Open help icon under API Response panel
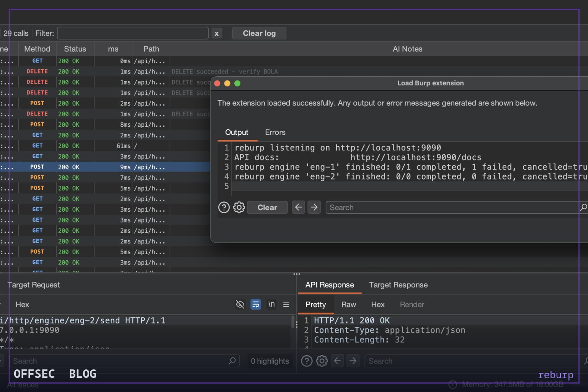This screenshot has width=588, height=392. tap(307, 361)
